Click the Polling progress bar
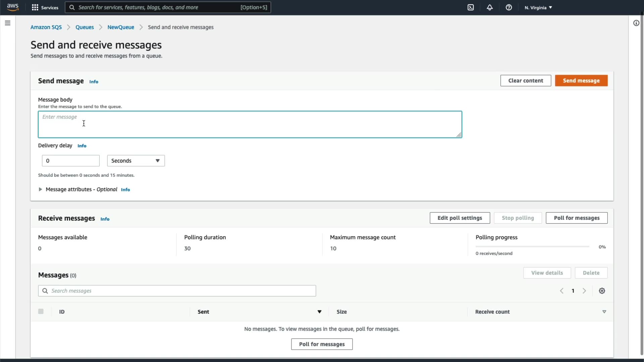 tap(532, 247)
